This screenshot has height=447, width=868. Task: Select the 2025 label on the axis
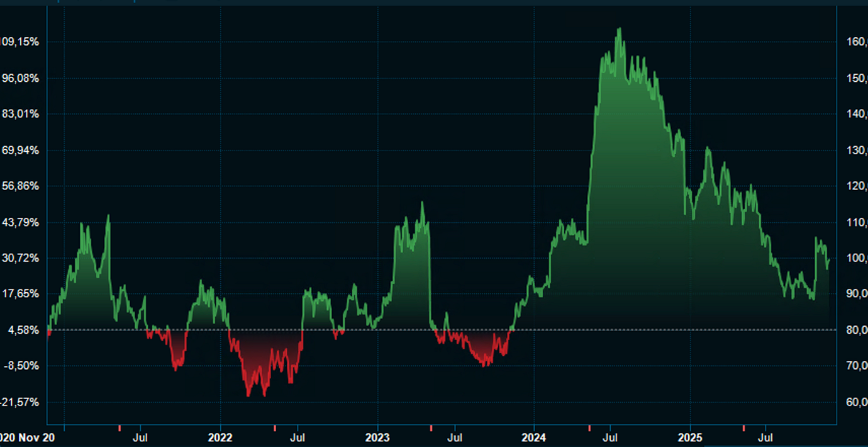click(689, 437)
